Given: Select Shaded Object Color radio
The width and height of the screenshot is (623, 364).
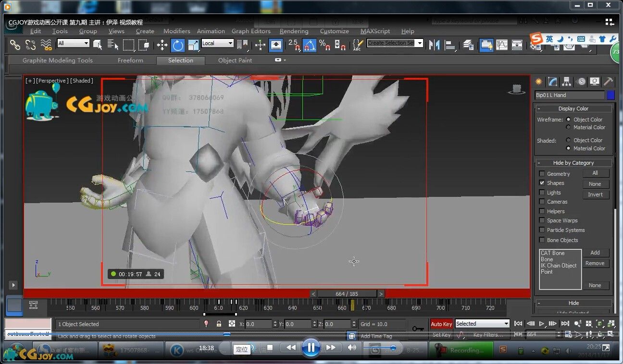Looking at the screenshot, I should [x=568, y=140].
